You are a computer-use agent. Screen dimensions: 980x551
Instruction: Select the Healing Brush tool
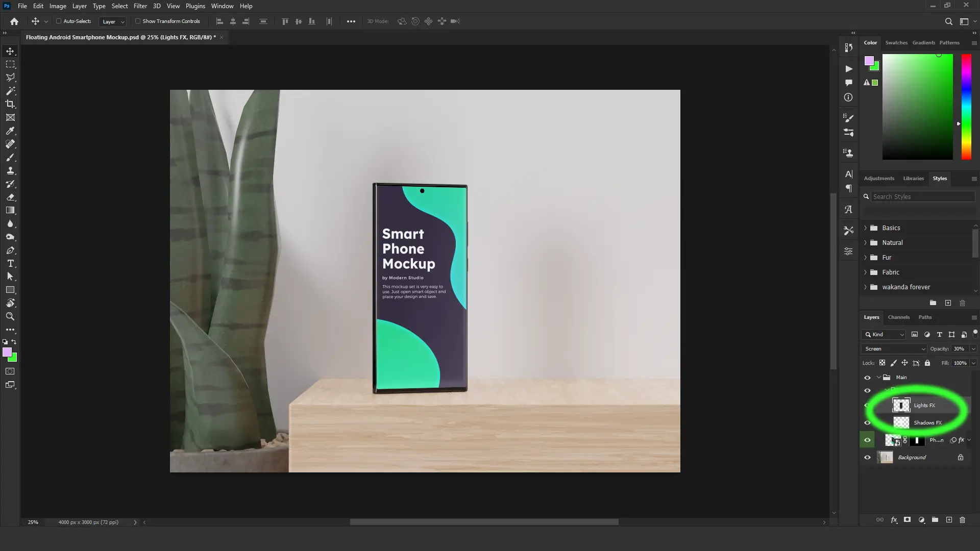(10, 144)
